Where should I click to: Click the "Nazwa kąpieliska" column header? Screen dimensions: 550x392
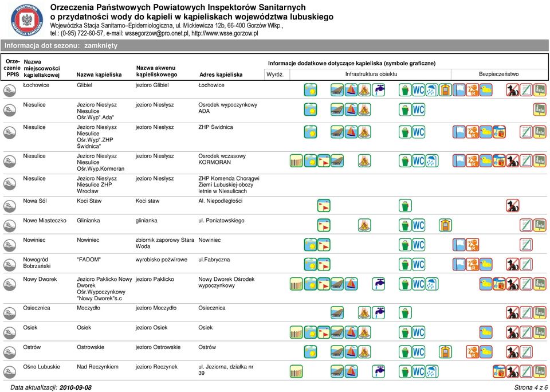click(99, 75)
